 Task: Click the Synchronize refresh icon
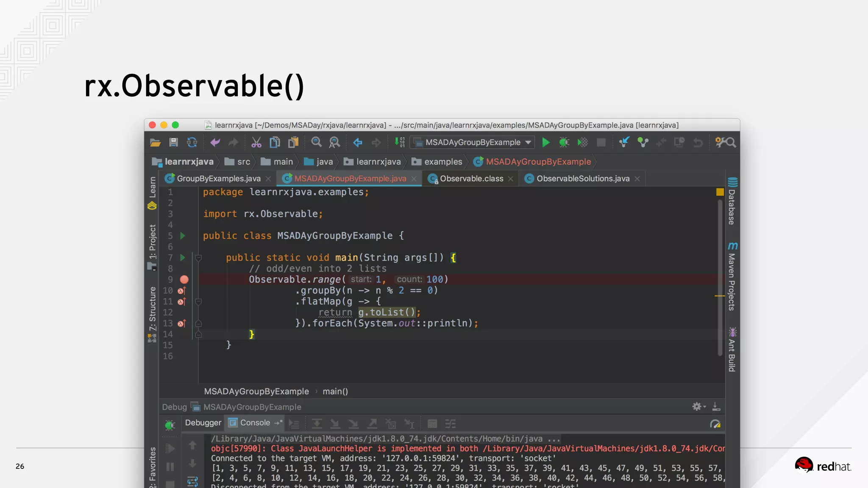[x=192, y=143]
